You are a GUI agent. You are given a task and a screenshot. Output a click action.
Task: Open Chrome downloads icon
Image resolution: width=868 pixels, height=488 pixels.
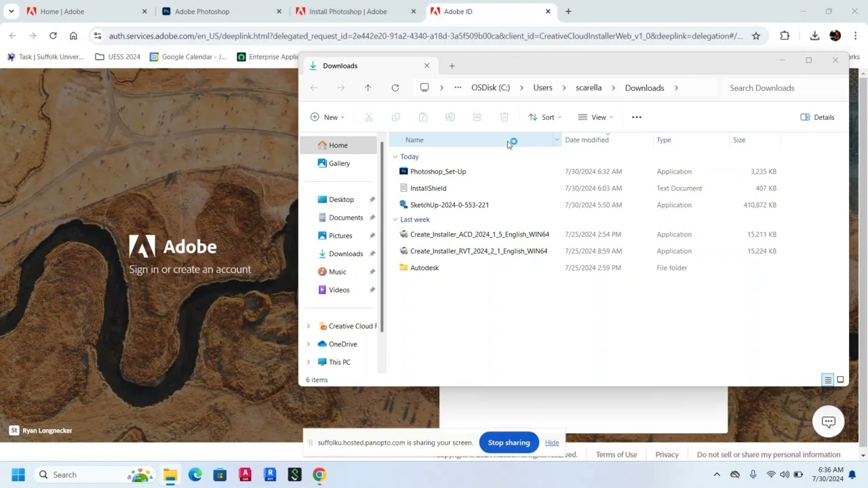[x=814, y=36]
